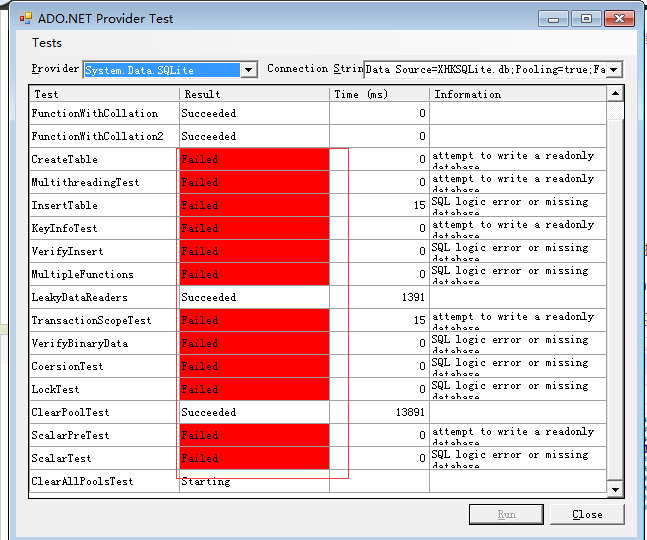Select the ScalarPreTest row name
Image resolution: width=647 pixels, height=540 pixels.
71,435
